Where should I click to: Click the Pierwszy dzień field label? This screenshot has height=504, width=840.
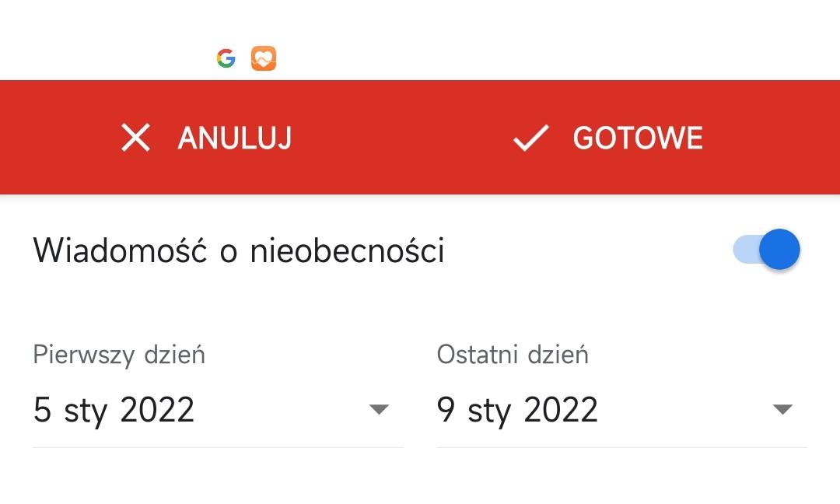tap(119, 355)
